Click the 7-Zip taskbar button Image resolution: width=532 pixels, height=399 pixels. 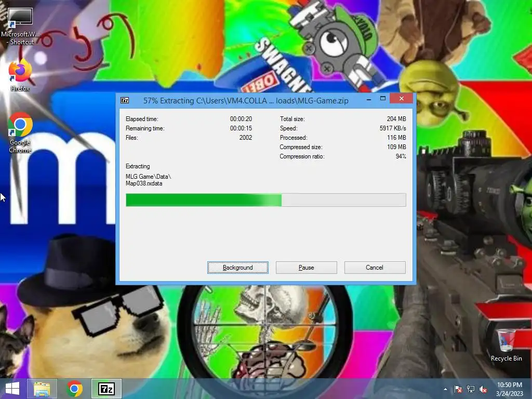(x=106, y=389)
